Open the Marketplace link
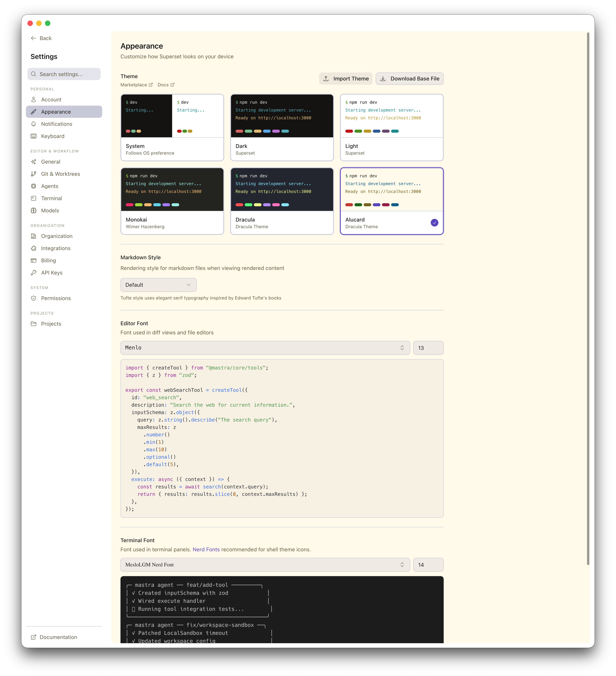 (136, 85)
